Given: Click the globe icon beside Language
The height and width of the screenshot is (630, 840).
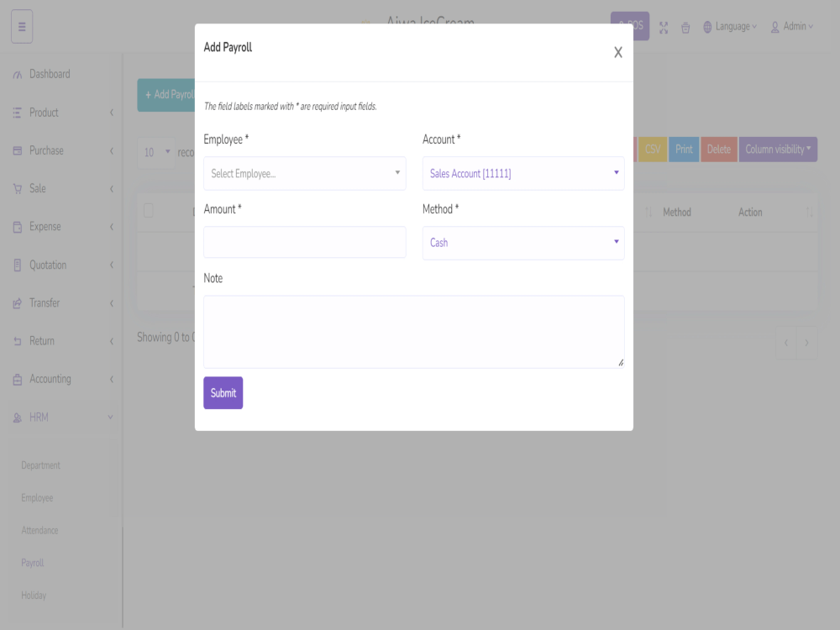Looking at the screenshot, I should (x=707, y=28).
